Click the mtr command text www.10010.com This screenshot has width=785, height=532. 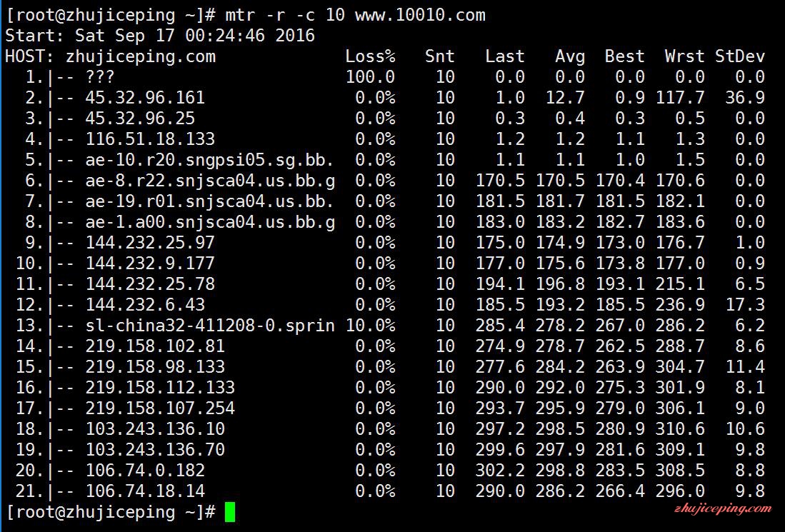pos(420,14)
